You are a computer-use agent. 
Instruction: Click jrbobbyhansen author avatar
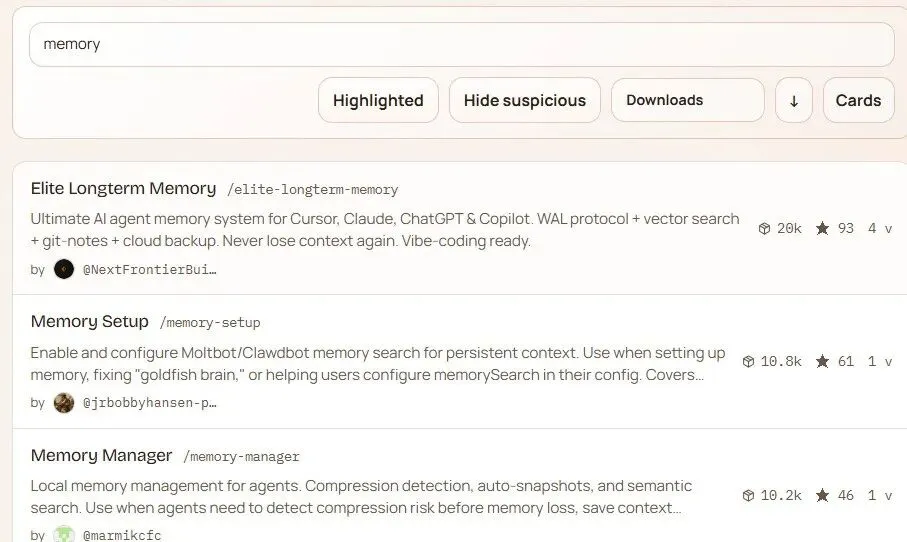(x=64, y=403)
